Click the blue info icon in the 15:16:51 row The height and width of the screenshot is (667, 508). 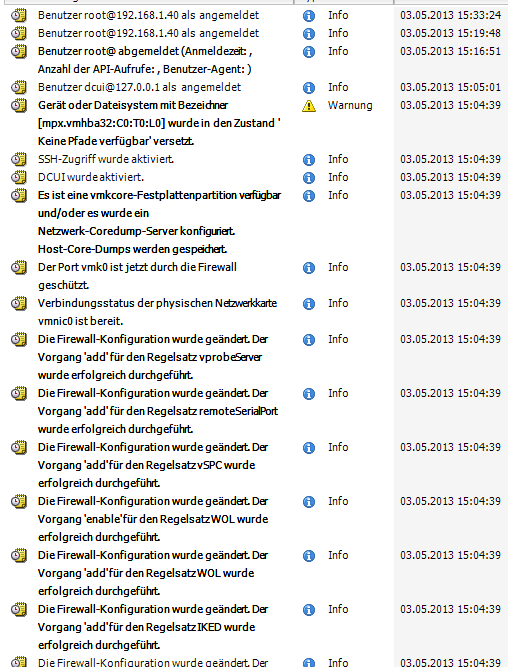click(309, 52)
